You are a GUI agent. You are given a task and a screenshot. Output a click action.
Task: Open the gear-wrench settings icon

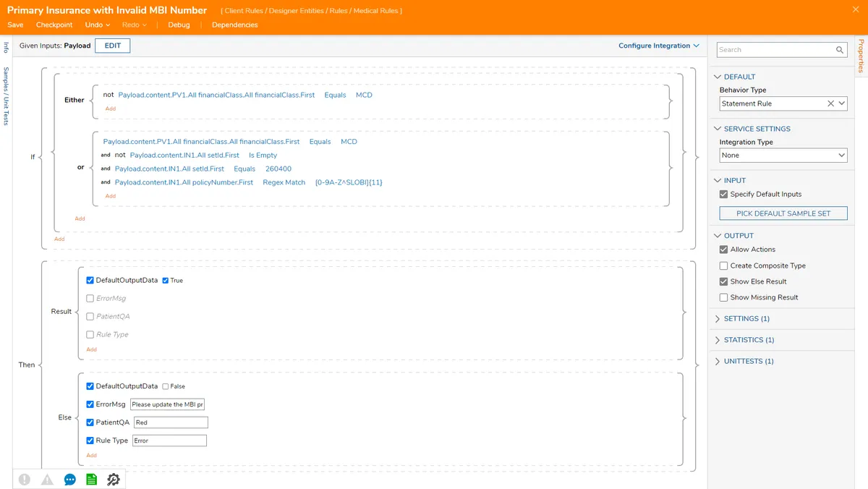point(114,479)
